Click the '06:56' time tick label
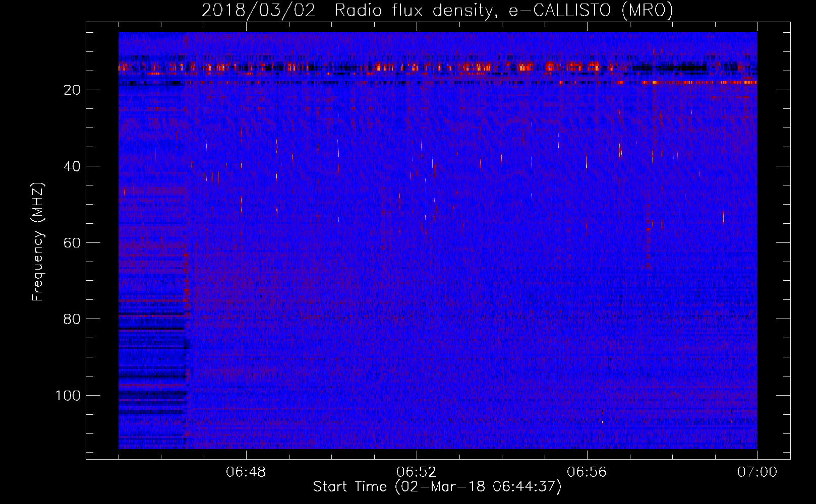 pos(587,472)
